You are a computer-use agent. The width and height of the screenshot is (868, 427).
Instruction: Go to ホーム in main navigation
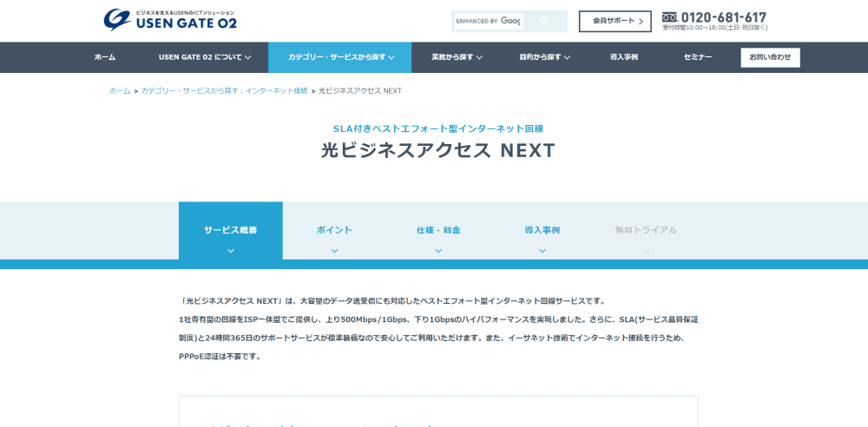(x=105, y=57)
